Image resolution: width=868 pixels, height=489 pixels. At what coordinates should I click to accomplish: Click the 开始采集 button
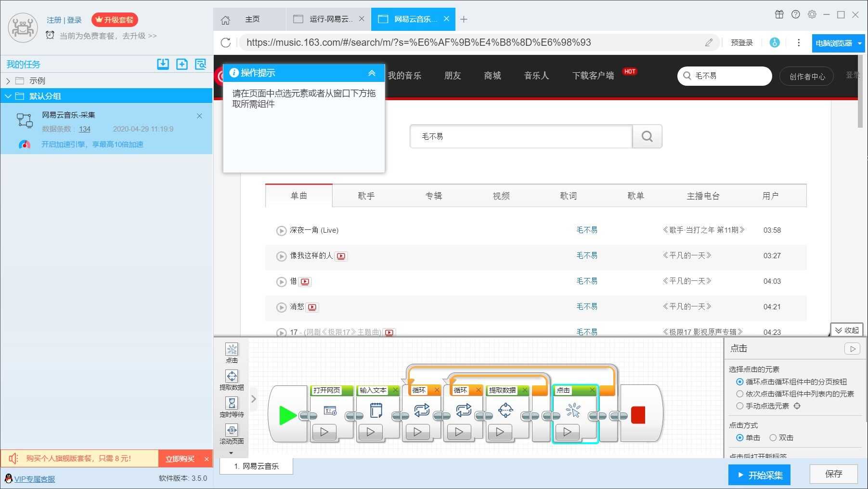click(759, 475)
